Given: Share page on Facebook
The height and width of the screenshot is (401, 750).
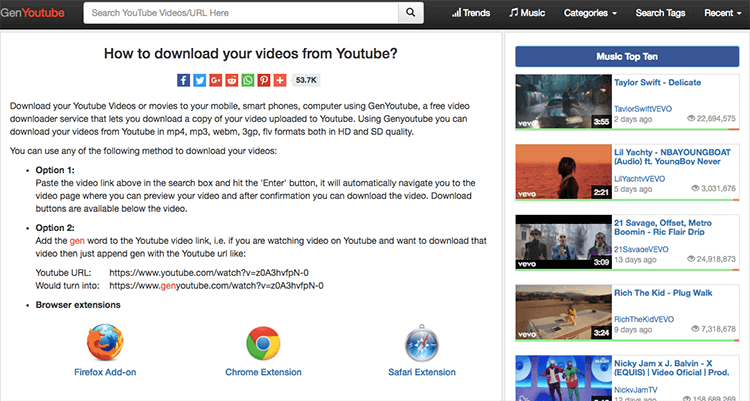Looking at the screenshot, I should pos(184,80).
